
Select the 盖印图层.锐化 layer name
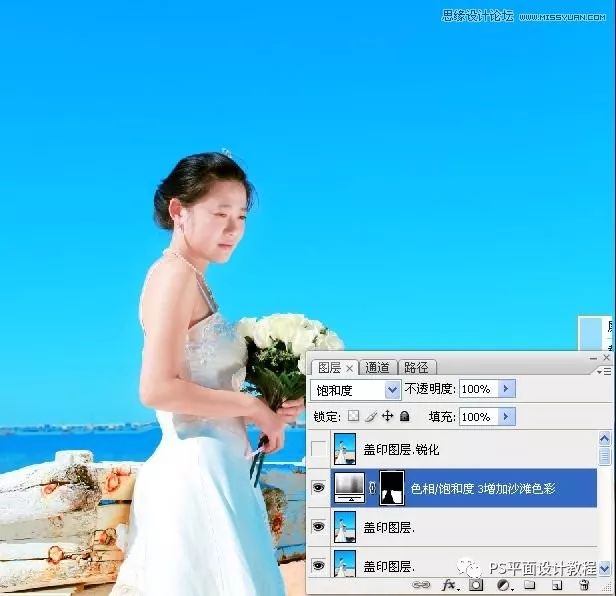(x=401, y=449)
